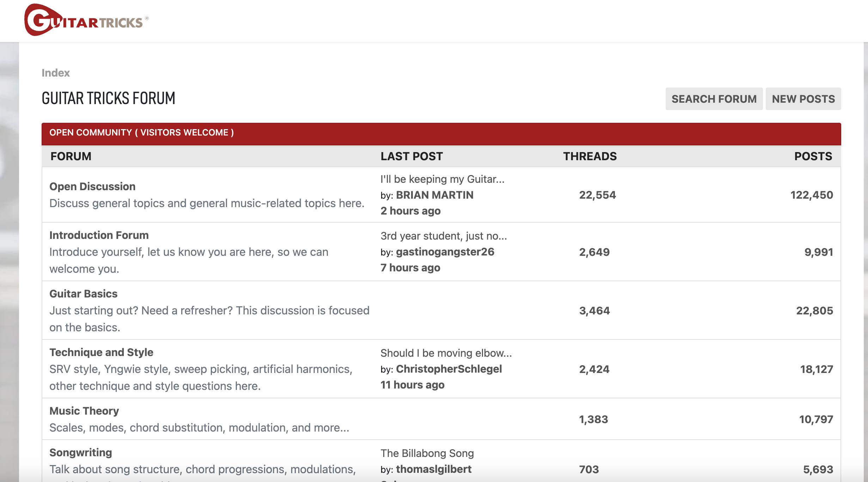View gastinogangster26's profile
This screenshot has width=868, height=482.
(445, 252)
